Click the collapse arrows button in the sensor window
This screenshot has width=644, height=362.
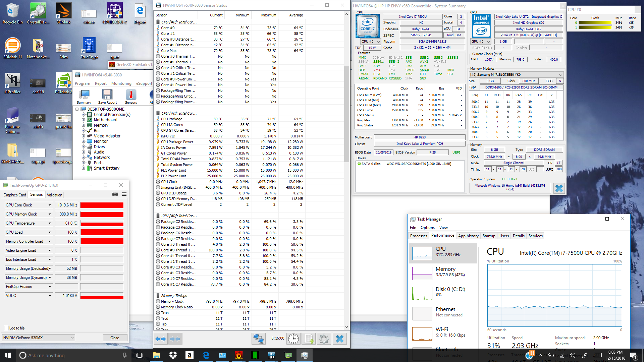[175, 339]
